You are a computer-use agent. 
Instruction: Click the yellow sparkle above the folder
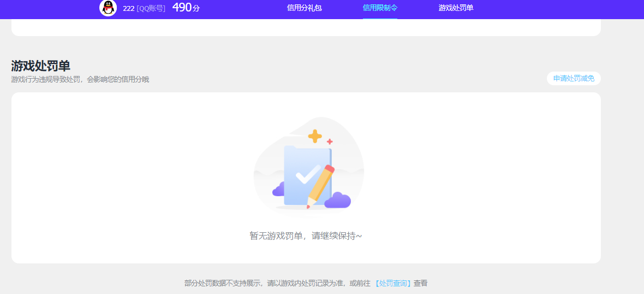pyautogui.click(x=315, y=136)
